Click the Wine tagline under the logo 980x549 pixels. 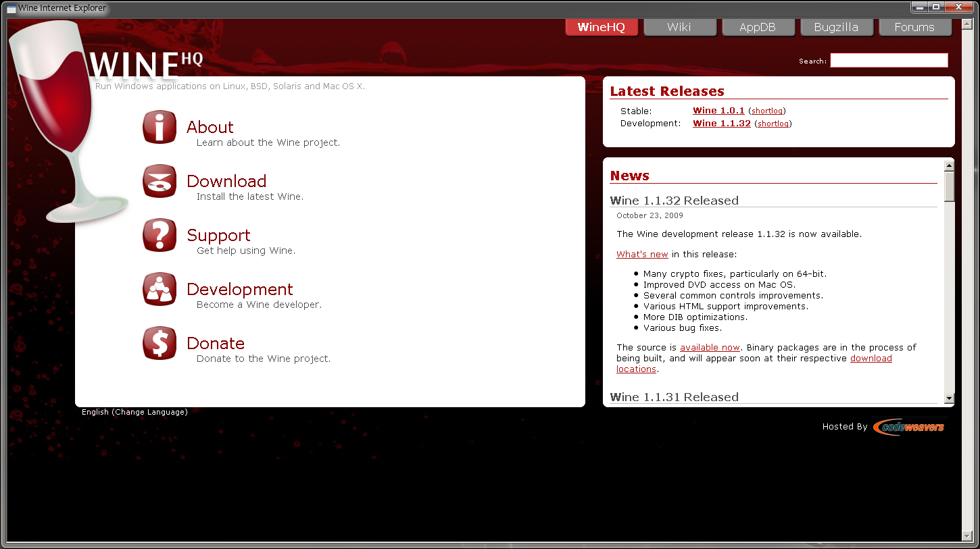[x=230, y=86]
